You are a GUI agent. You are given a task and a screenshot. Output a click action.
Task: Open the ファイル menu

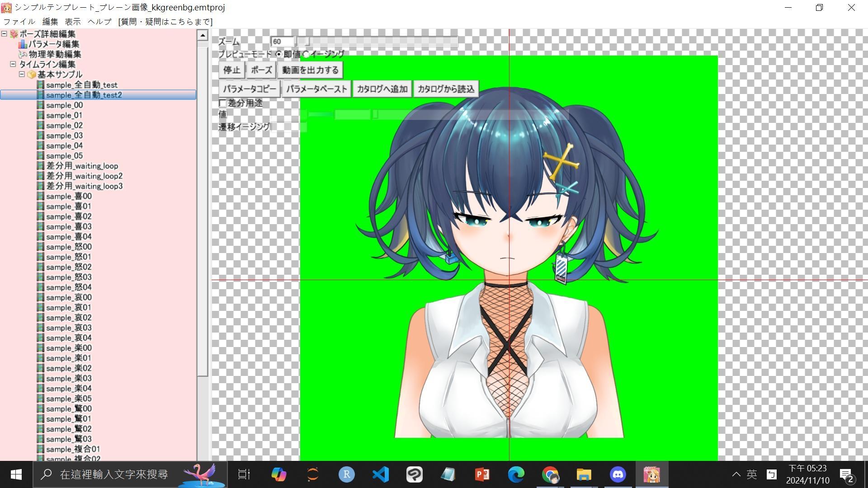(19, 22)
